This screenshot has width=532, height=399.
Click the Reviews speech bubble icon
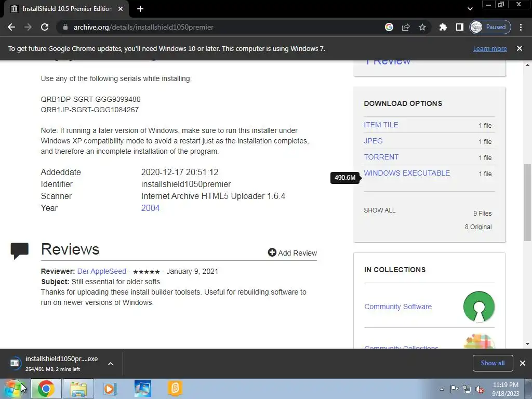tap(20, 251)
